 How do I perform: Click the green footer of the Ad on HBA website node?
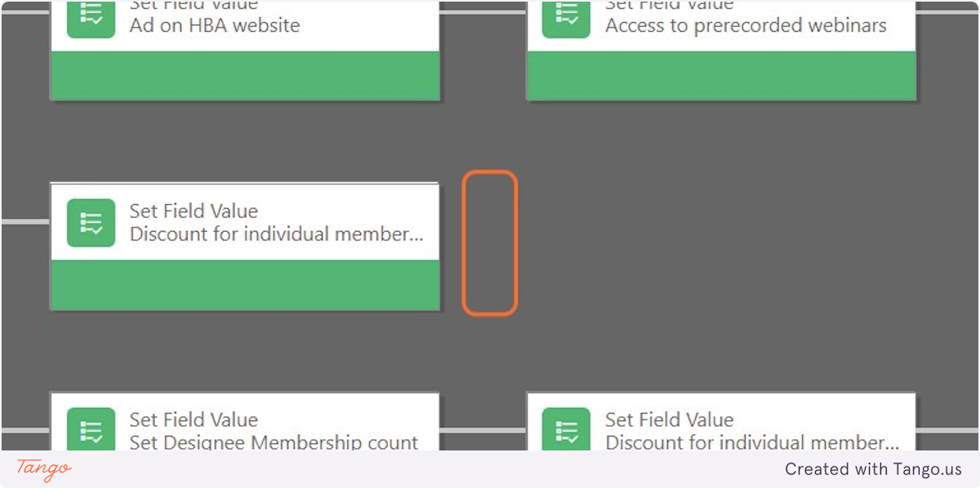(x=245, y=76)
